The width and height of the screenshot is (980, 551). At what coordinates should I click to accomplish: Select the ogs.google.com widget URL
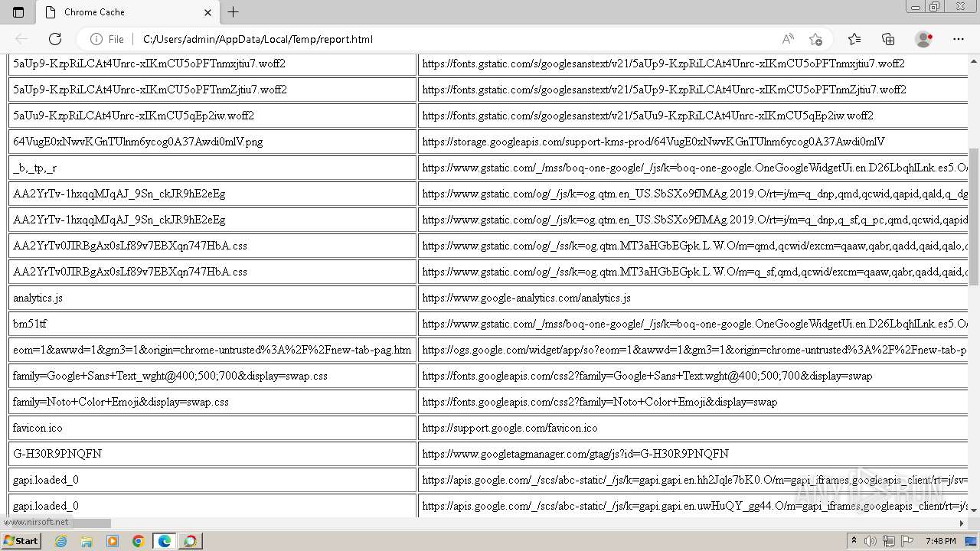click(x=694, y=350)
